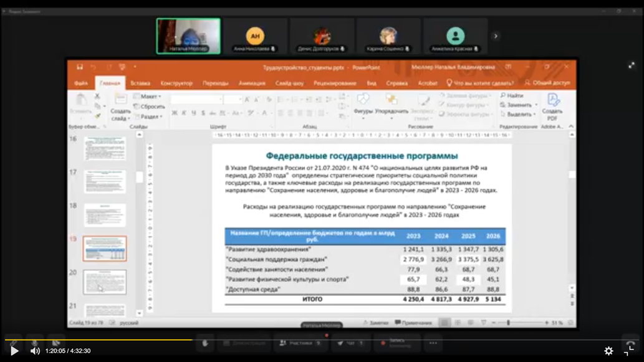
Task: Click the Share (Общий доступ) button
Action: [547, 83]
